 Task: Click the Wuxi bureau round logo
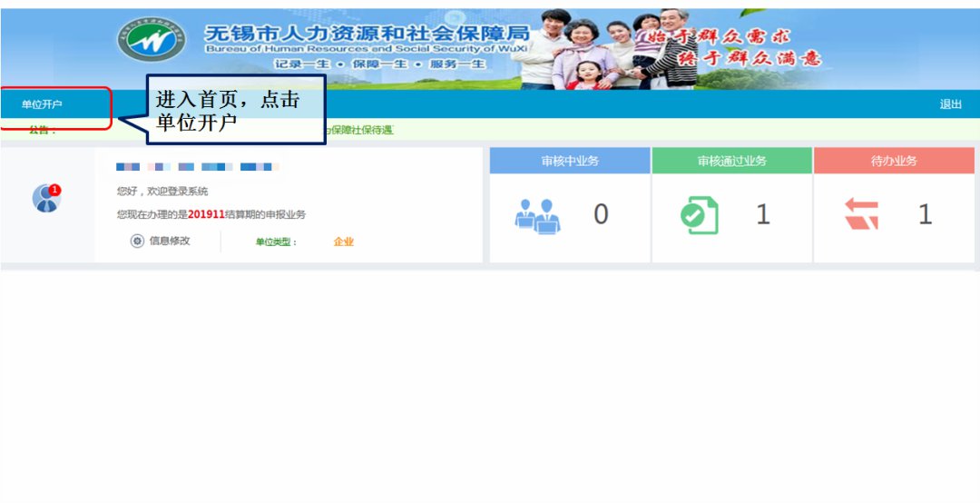152,39
